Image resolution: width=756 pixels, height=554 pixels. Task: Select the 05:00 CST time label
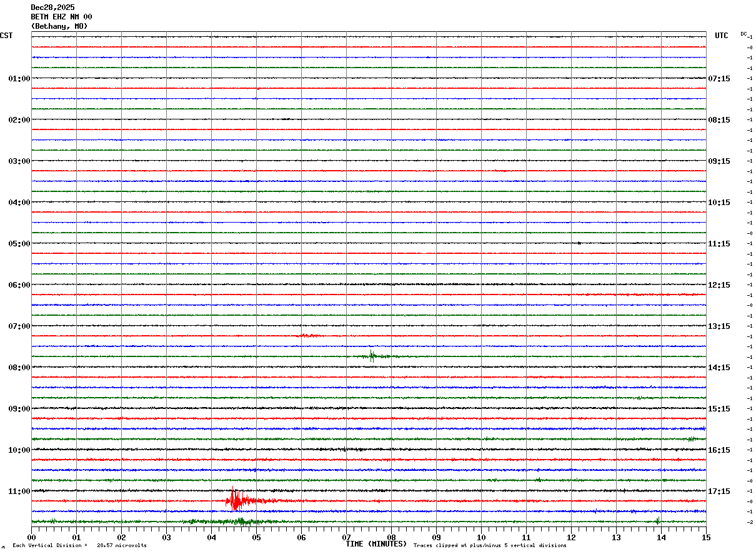click(x=19, y=244)
